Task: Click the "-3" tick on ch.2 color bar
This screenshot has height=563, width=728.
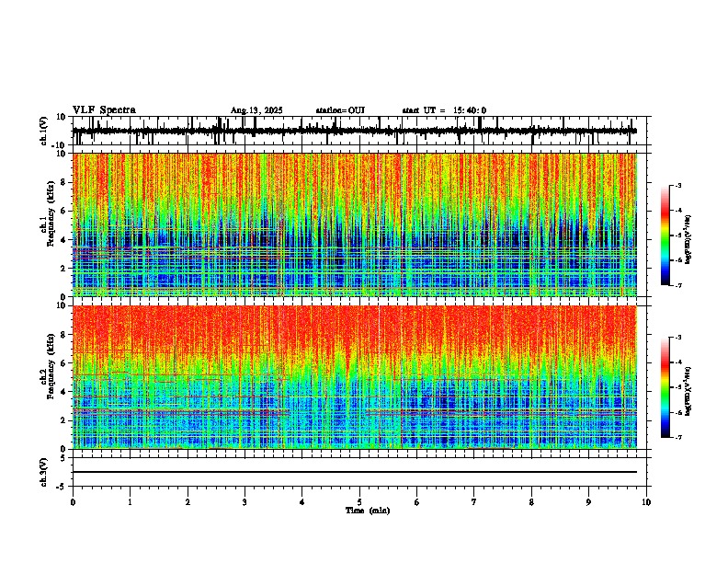Action: tap(678, 338)
